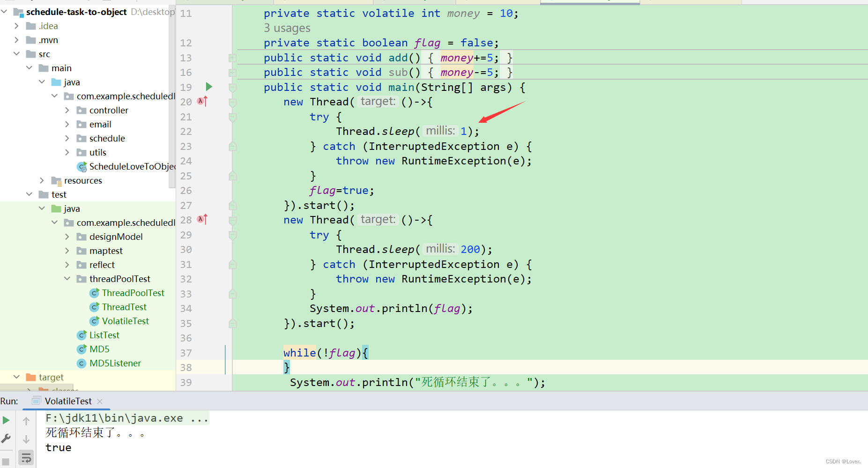Expand the .mvn folder
868x468 pixels.
17,40
